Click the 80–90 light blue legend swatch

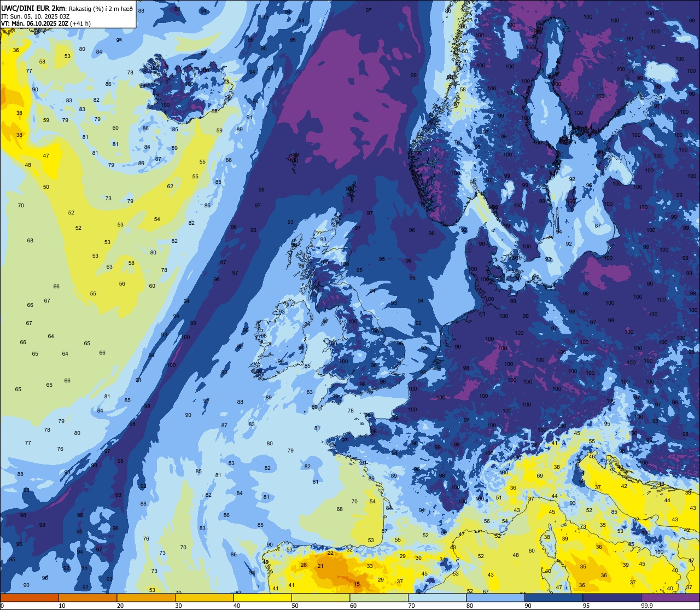click(x=495, y=597)
